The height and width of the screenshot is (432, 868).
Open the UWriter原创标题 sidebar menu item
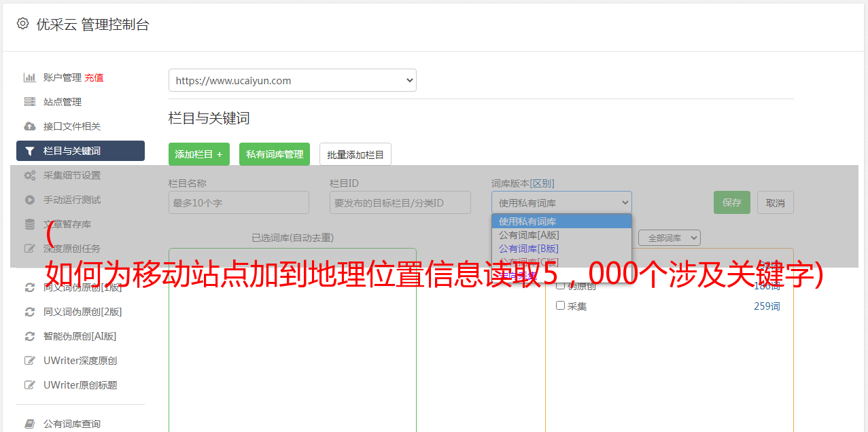80,385
